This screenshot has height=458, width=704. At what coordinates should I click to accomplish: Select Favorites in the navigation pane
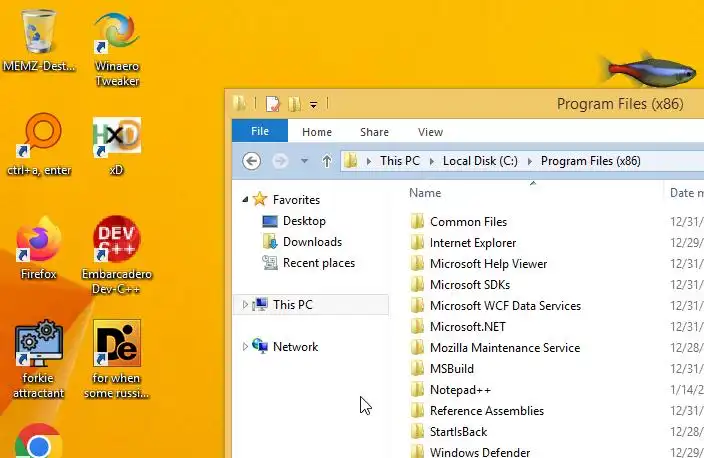296,199
